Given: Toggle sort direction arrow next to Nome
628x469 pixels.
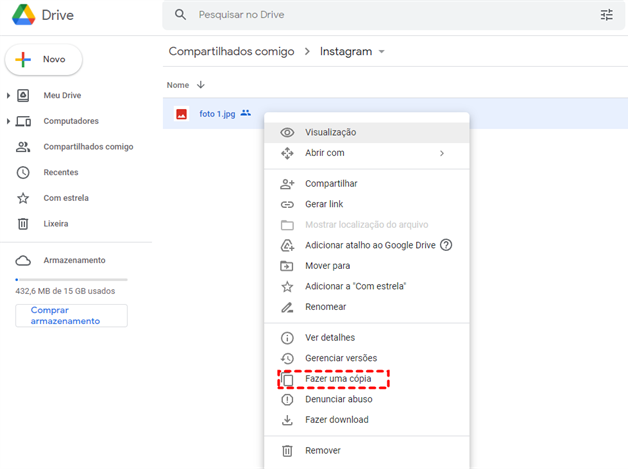Looking at the screenshot, I should 201,85.
